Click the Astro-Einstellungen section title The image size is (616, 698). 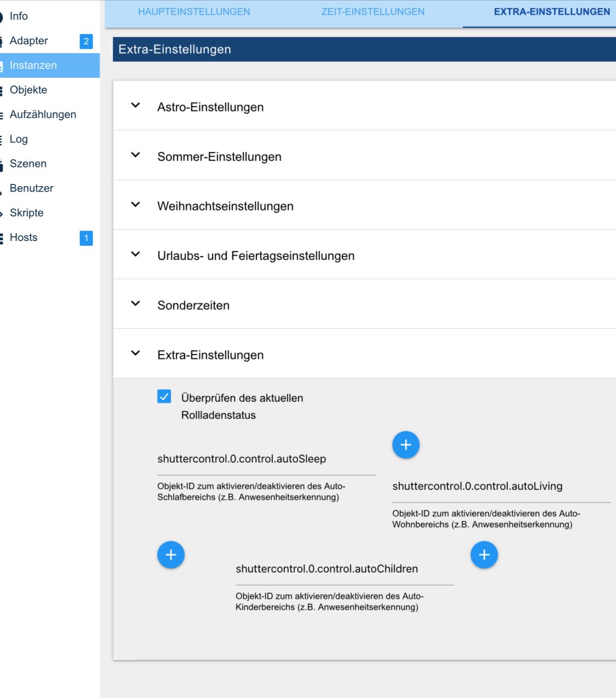pyautogui.click(x=210, y=107)
